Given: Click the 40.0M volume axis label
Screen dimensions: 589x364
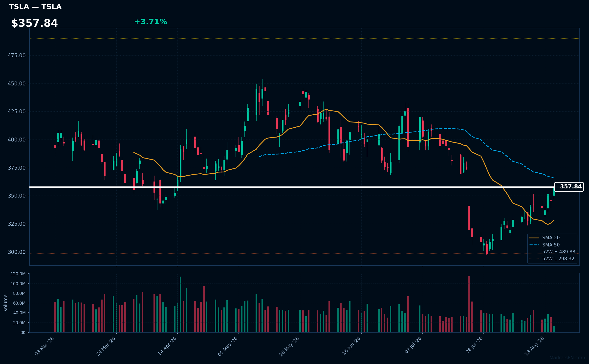Looking at the screenshot, I should (x=19, y=313).
